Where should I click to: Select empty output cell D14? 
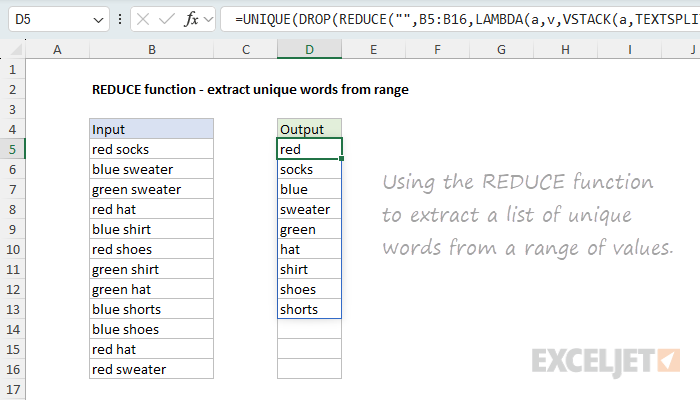pos(309,329)
